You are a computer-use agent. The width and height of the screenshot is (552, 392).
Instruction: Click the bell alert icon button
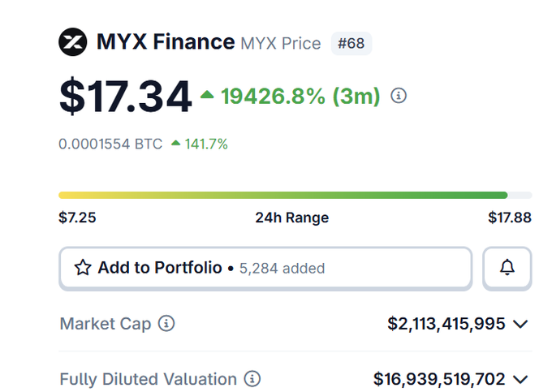(x=507, y=268)
